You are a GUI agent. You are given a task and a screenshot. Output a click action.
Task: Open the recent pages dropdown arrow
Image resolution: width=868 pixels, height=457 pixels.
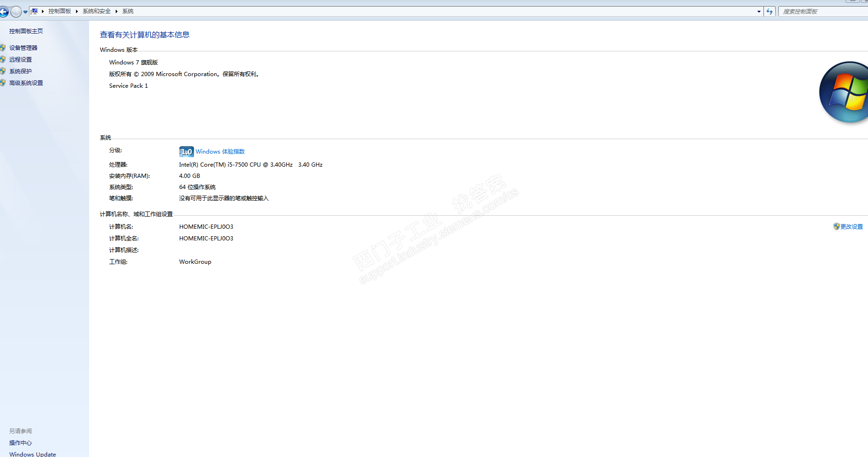pyautogui.click(x=25, y=12)
